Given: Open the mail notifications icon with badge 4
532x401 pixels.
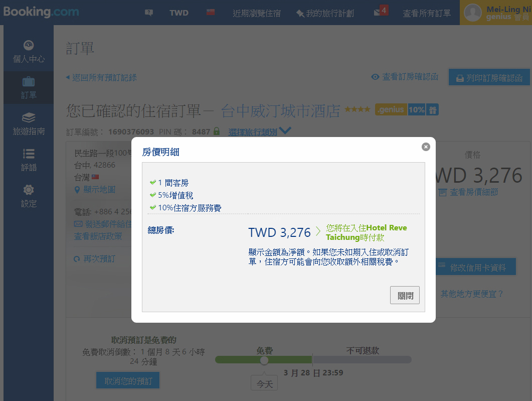Looking at the screenshot, I should (x=381, y=11).
